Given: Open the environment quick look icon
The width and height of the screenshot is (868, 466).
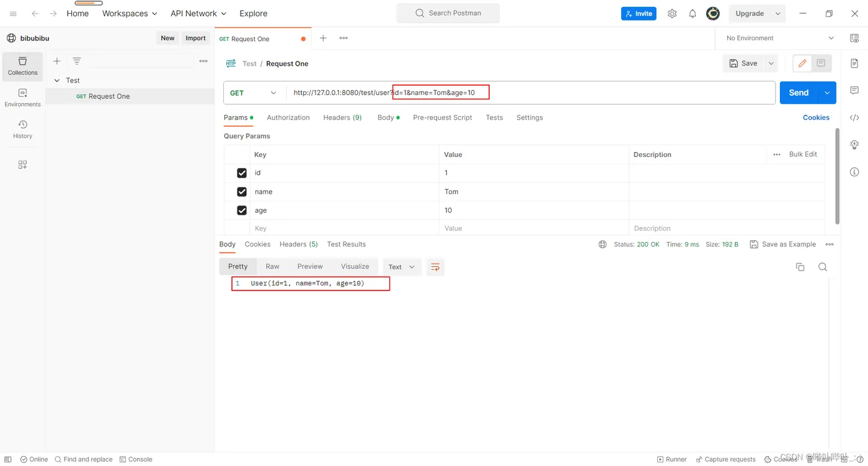Looking at the screenshot, I should coord(854,38).
